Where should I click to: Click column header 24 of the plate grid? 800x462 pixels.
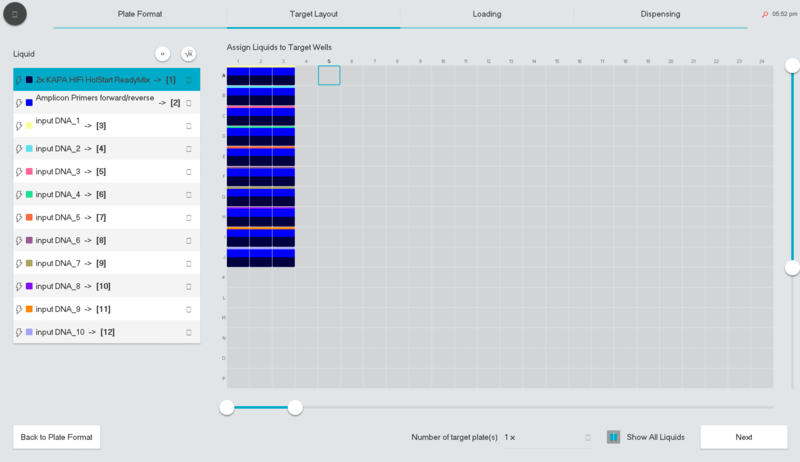tap(761, 61)
